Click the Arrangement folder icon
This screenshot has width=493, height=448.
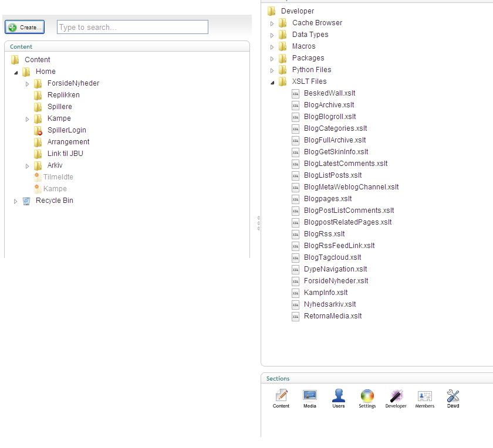[38, 142]
